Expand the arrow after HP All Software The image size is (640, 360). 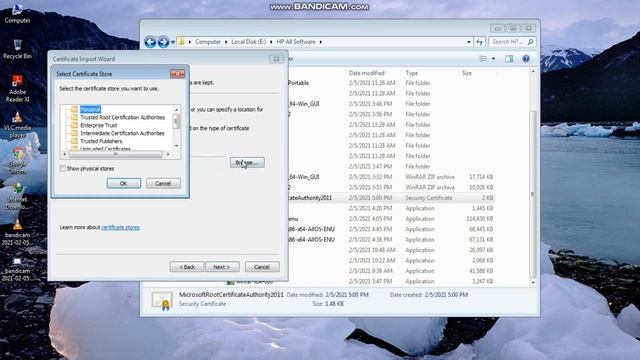(321, 42)
